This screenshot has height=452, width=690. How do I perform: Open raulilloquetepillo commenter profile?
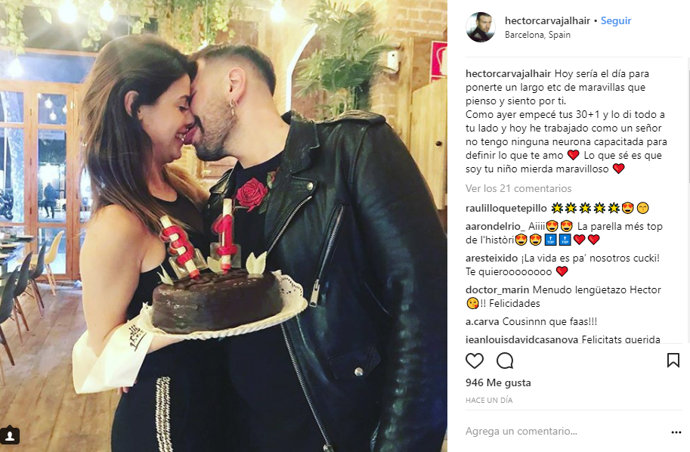coord(506,208)
